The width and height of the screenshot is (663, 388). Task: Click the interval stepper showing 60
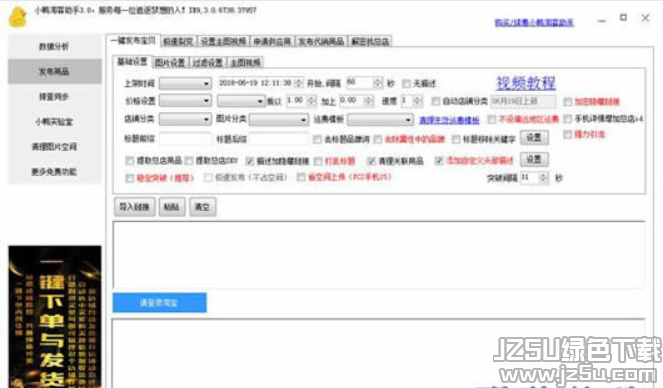pyautogui.click(x=364, y=82)
